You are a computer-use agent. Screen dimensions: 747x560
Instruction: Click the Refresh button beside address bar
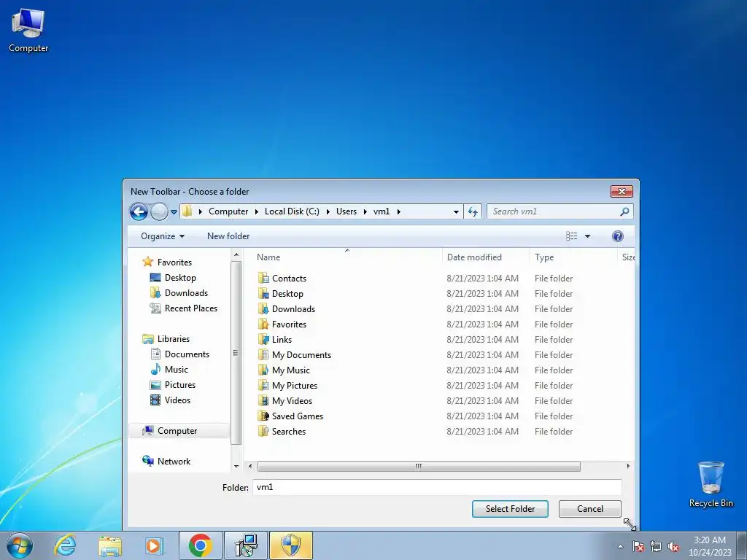point(473,211)
